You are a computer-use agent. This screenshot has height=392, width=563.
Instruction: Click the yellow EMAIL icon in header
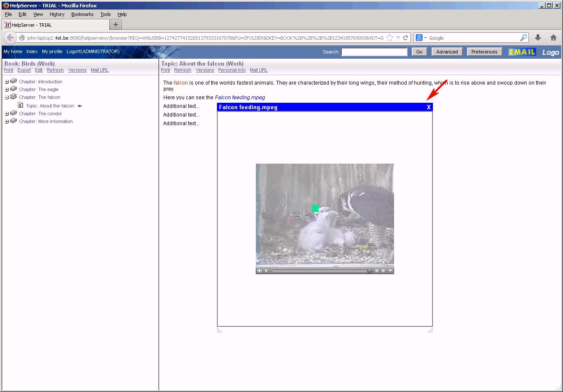[522, 52]
